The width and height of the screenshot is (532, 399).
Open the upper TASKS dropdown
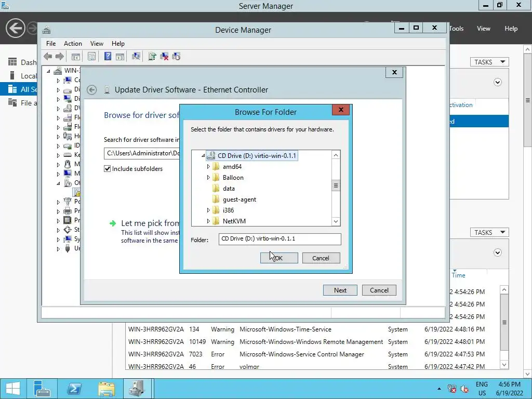(x=489, y=62)
